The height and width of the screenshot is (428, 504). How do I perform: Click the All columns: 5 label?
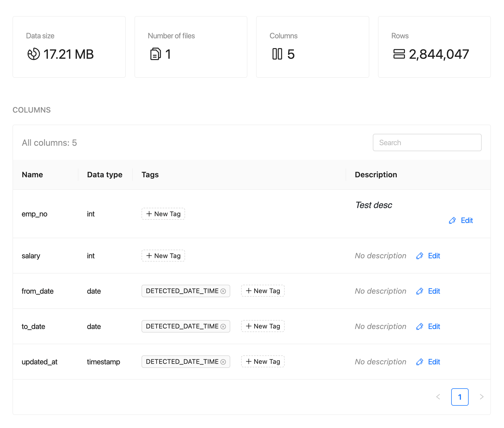[x=49, y=143]
